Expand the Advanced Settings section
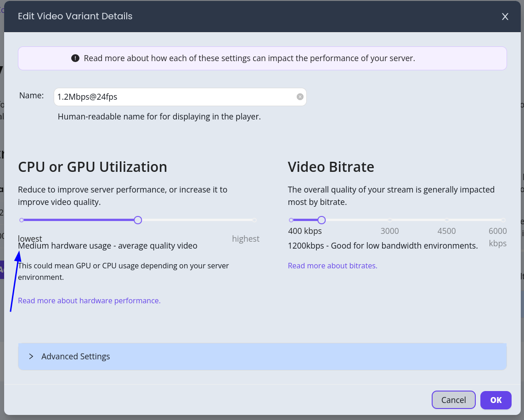 75,356
